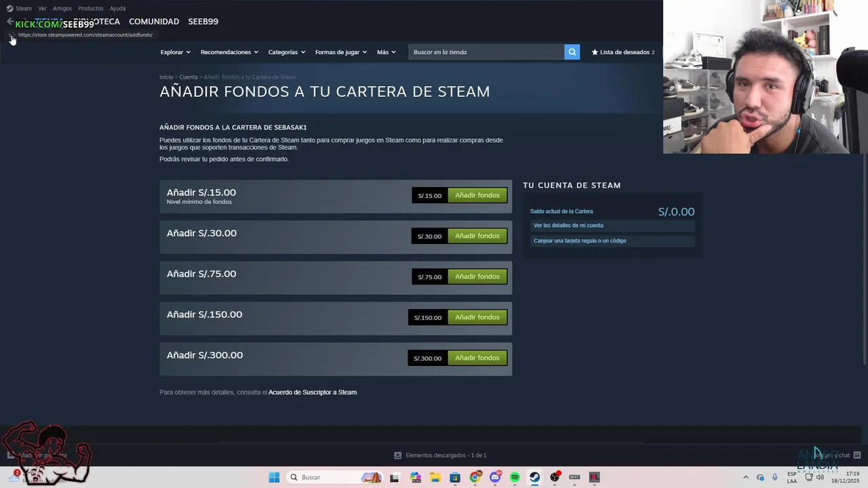This screenshot has width=868, height=488.
Task: Open the network tray icon
Action: pyautogui.click(x=809, y=477)
